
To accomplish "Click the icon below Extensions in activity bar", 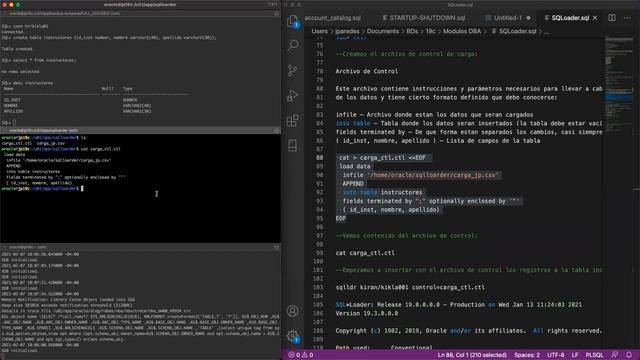I will tap(293, 145).
